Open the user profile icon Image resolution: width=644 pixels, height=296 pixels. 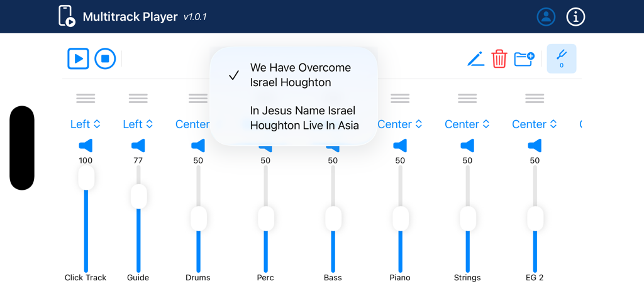546,17
